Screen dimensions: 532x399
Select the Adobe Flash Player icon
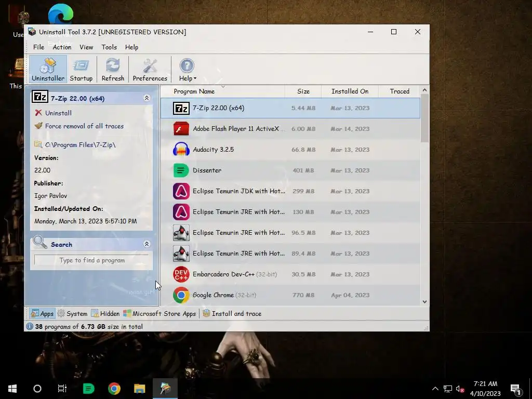pyautogui.click(x=181, y=129)
